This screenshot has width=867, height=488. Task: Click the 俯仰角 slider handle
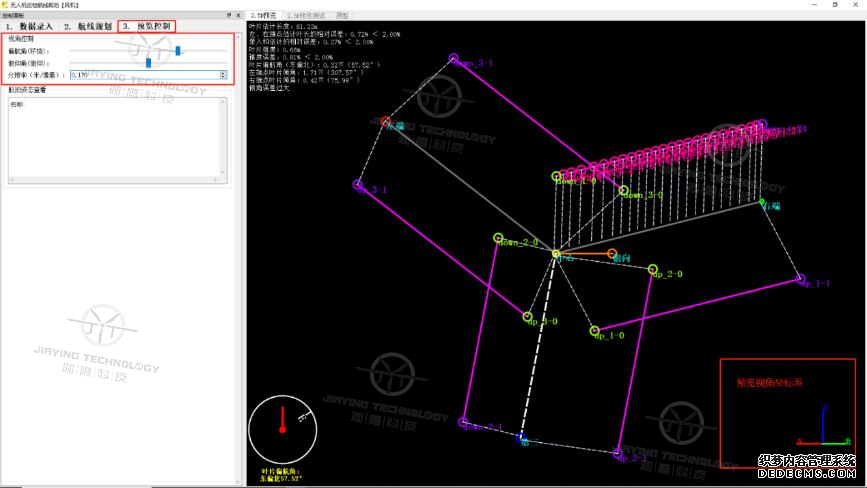point(148,62)
